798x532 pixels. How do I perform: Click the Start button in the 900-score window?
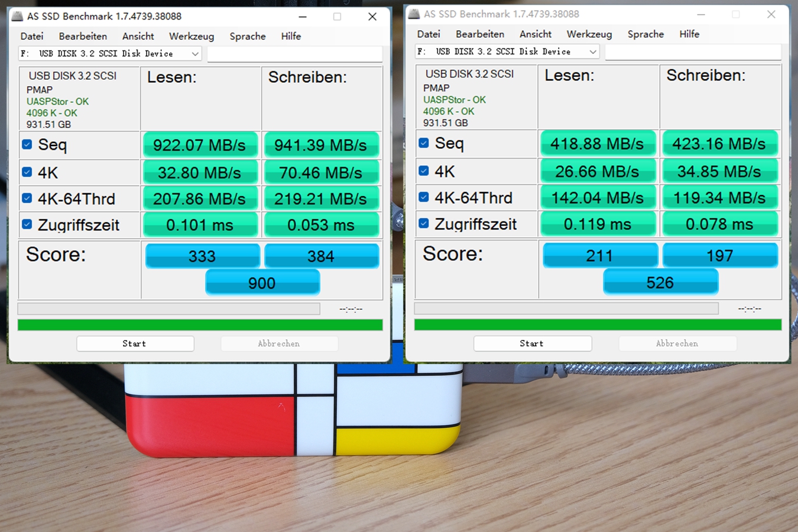[135, 343]
